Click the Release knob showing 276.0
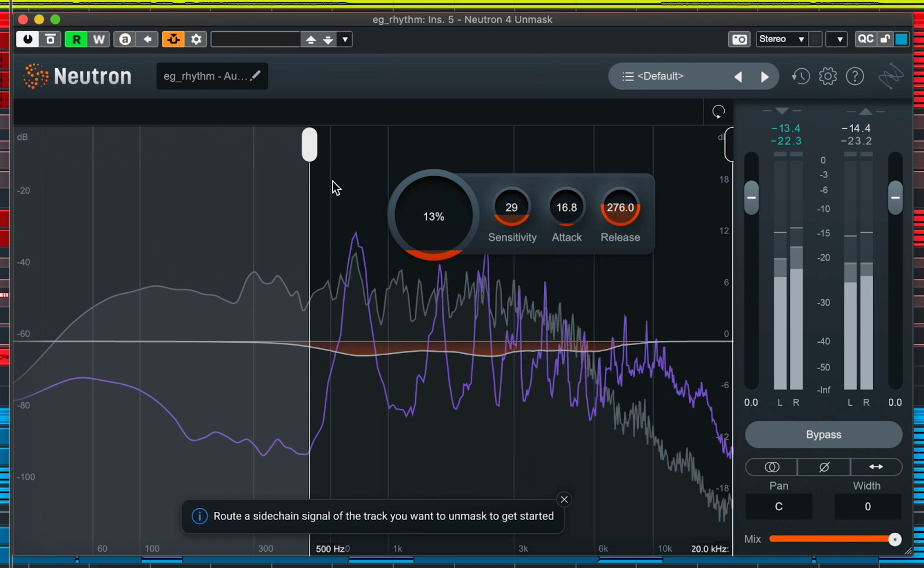The image size is (924, 568). coord(620,207)
